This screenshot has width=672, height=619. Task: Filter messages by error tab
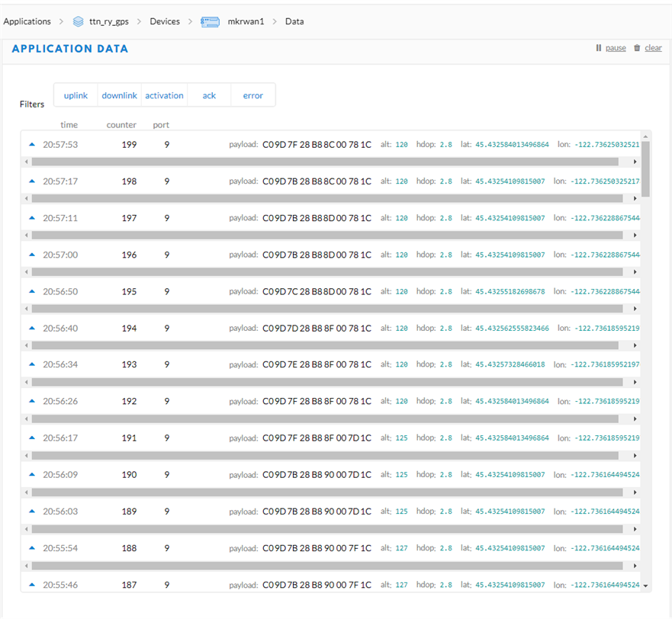[252, 95]
